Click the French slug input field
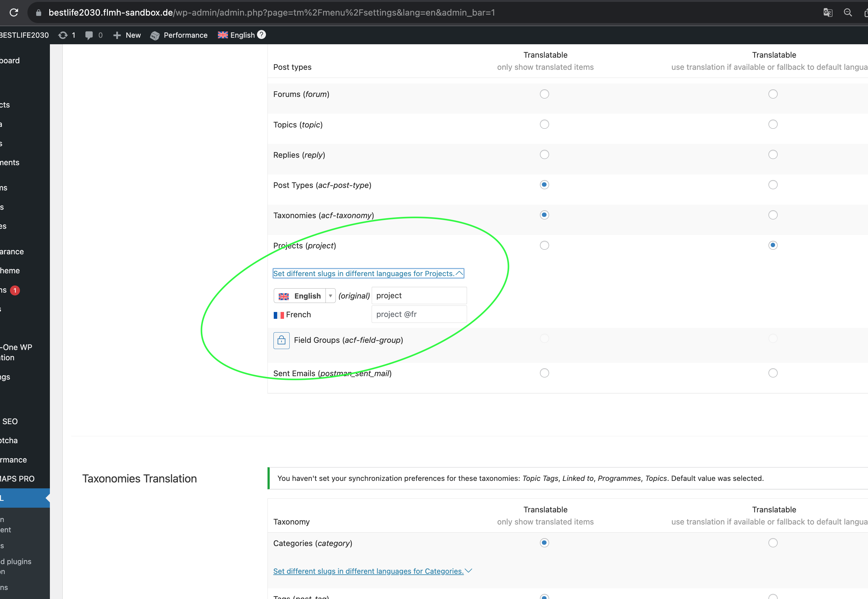The height and width of the screenshot is (599, 868). (419, 314)
